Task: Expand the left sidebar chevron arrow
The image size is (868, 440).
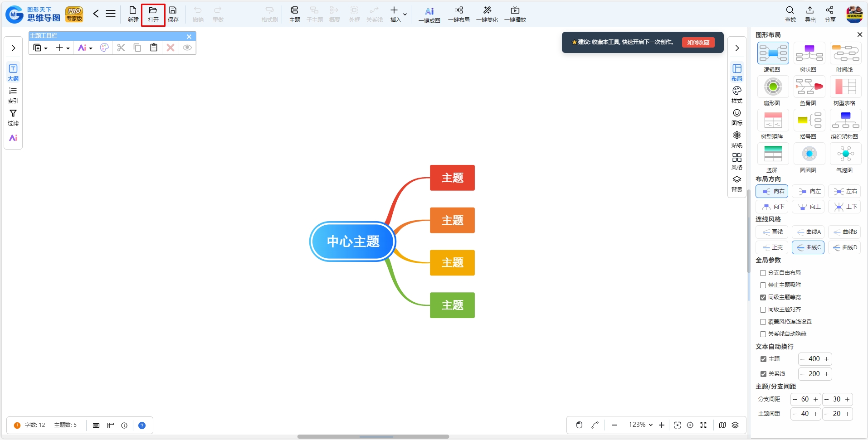Action: click(13, 48)
